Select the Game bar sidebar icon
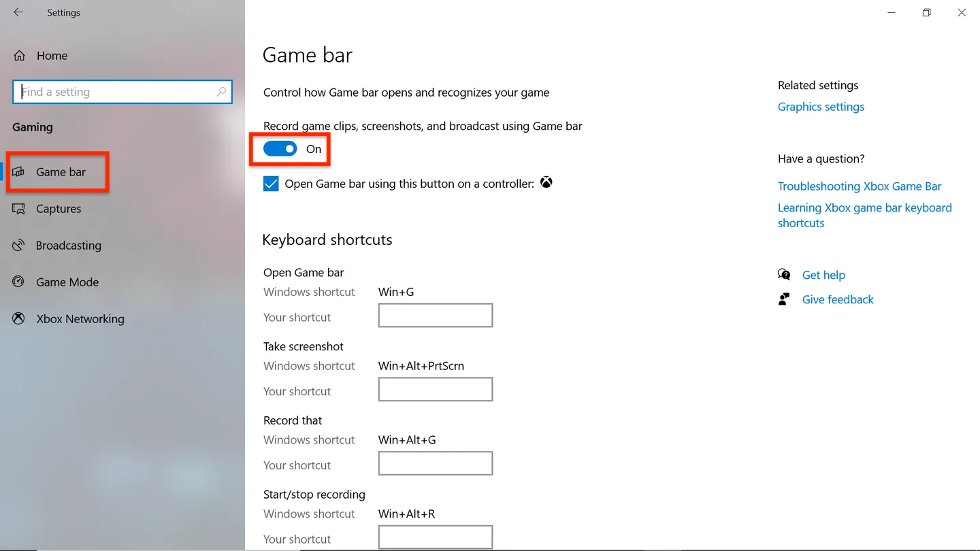This screenshot has height=551, width=980. click(18, 172)
